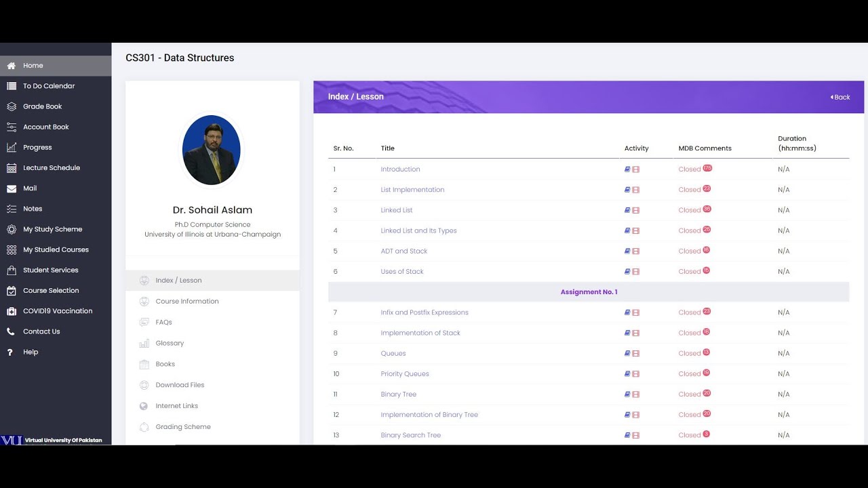
Task: Click video icon for Infix and Postfix Expressions
Action: (x=636, y=312)
